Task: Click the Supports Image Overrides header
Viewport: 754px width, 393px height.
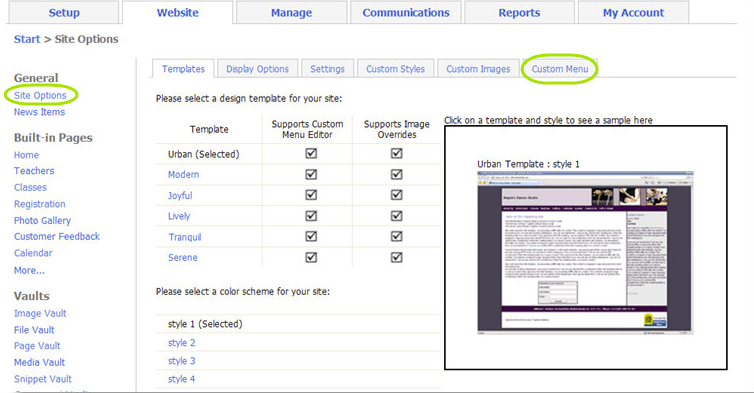Action: point(397,129)
